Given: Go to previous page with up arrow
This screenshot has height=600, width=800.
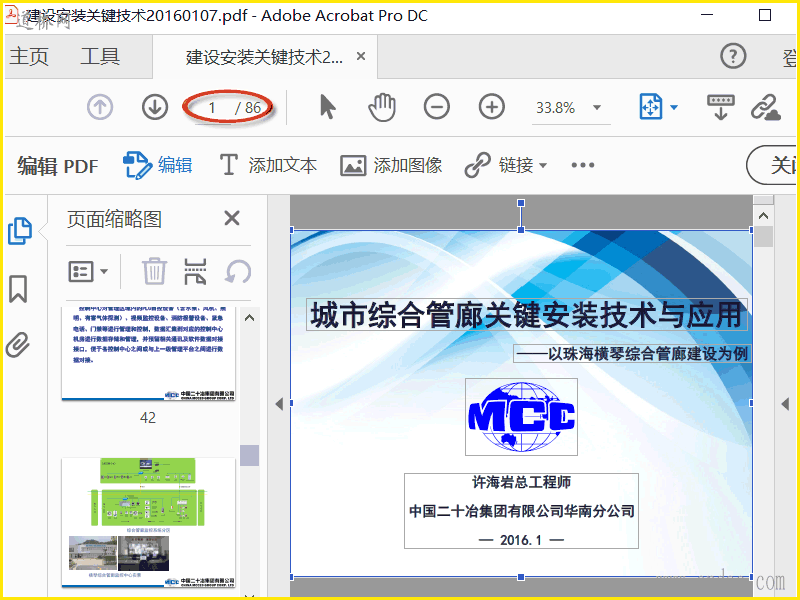Looking at the screenshot, I should [99, 108].
